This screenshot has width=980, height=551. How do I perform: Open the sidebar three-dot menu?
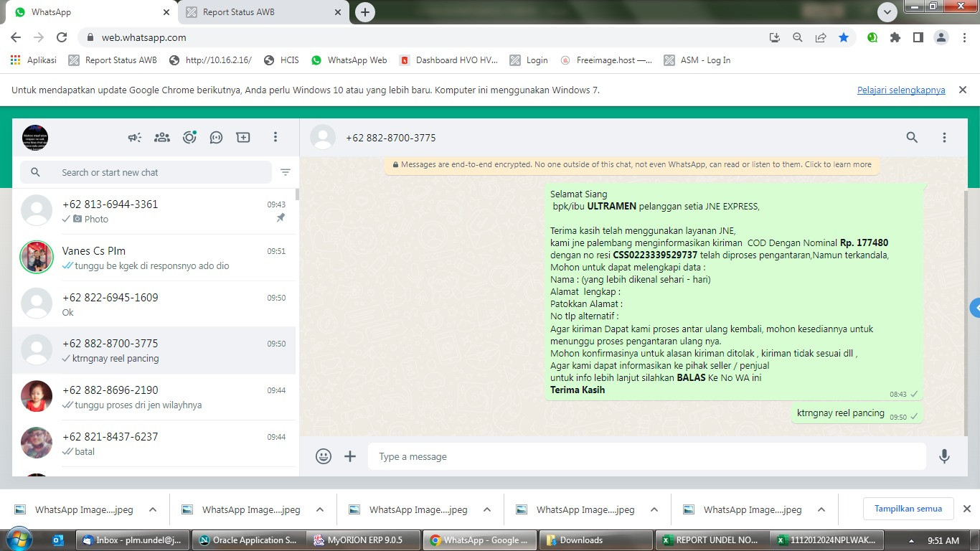pyautogui.click(x=275, y=137)
